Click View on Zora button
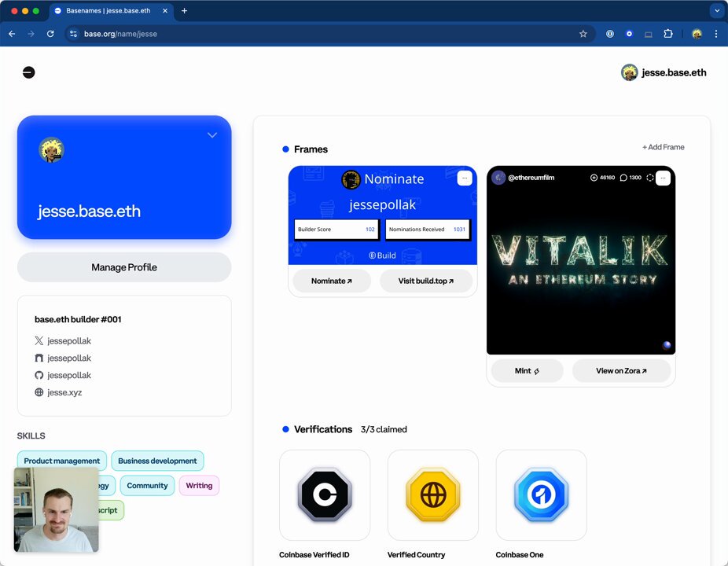This screenshot has width=728, height=566. tap(621, 370)
